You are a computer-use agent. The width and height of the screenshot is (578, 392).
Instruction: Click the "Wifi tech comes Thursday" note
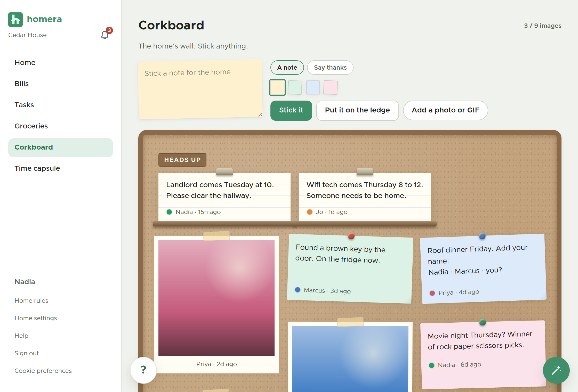point(365,197)
